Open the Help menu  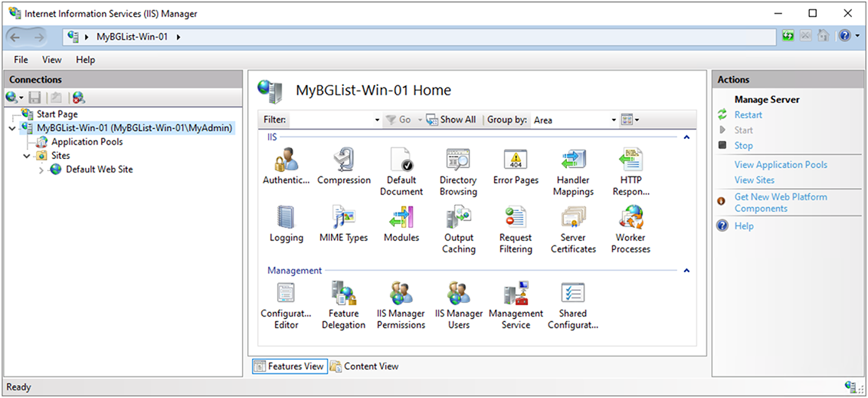(86, 60)
